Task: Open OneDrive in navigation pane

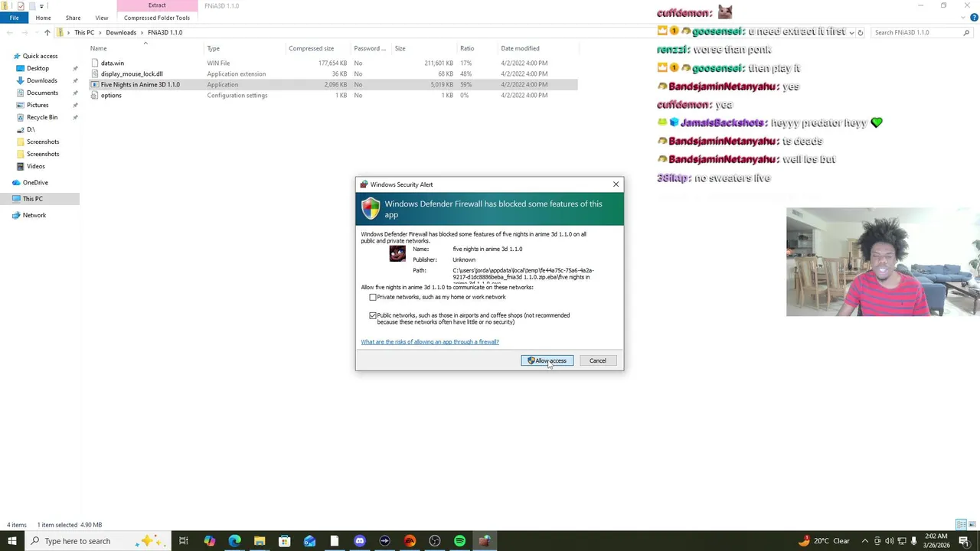Action: click(35, 182)
